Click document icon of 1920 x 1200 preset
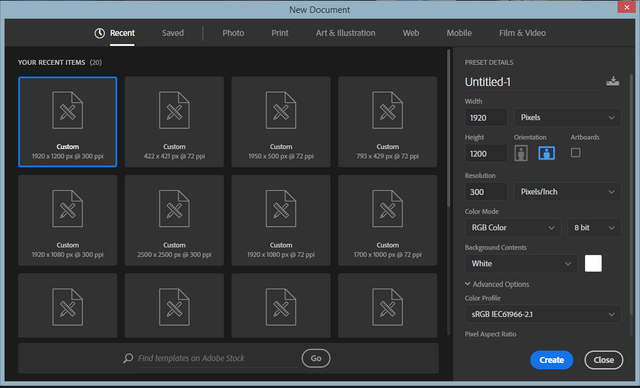Screen dimensions: 640x388 [67, 110]
